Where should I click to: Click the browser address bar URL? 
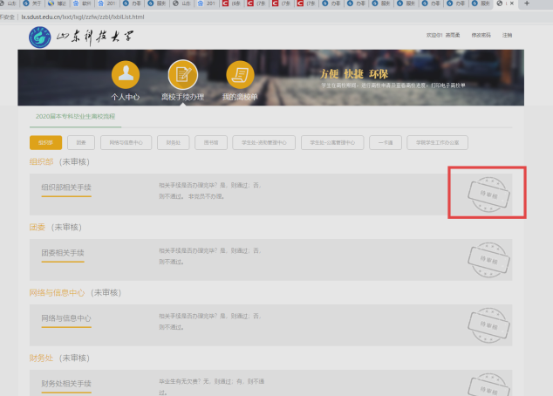[x=83, y=17]
